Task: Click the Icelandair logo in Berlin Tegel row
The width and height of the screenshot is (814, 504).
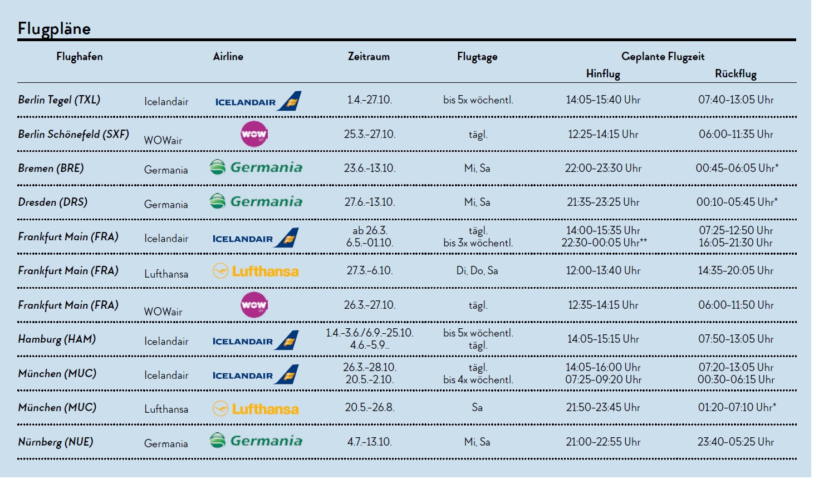Action: tap(258, 101)
